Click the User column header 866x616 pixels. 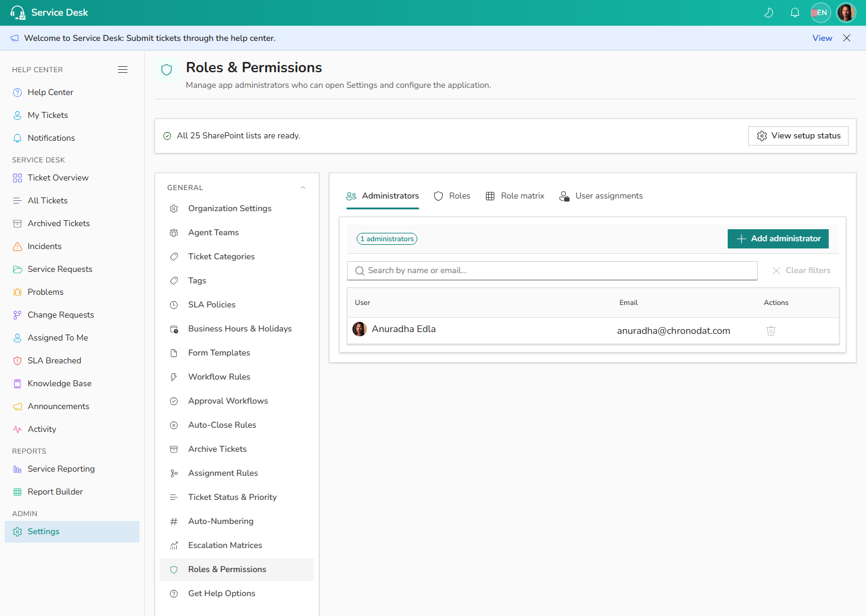[363, 303]
